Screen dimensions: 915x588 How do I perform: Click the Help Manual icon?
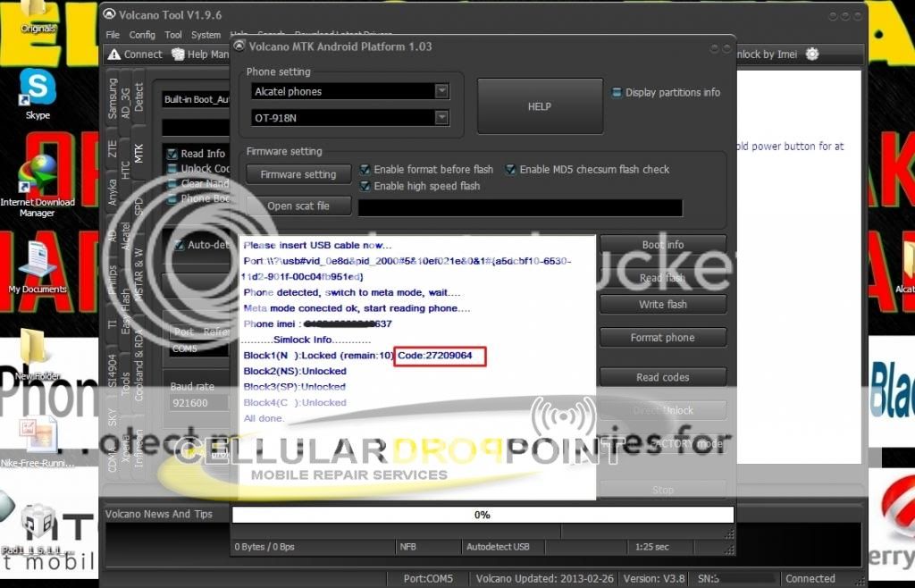pos(178,55)
